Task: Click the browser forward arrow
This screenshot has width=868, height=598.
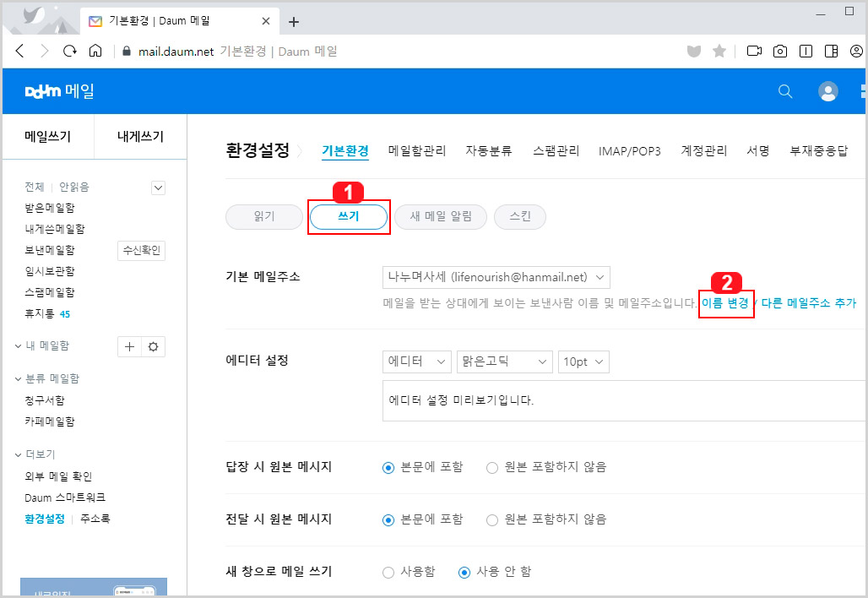Action: tap(45, 52)
